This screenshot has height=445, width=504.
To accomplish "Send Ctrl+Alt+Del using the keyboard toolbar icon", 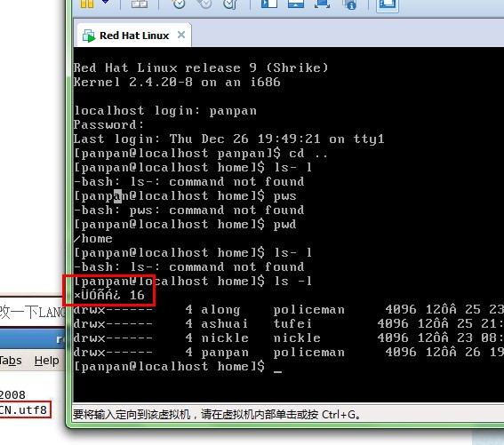I will (x=140, y=4).
